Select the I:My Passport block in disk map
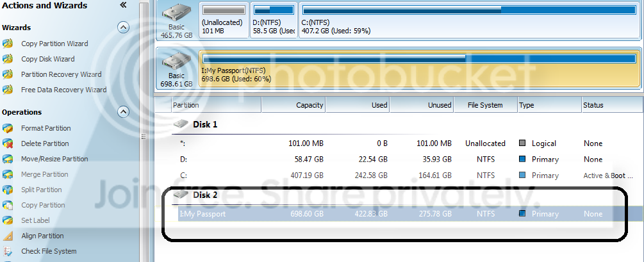Viewport: 644px width, 262px height. 419,69
